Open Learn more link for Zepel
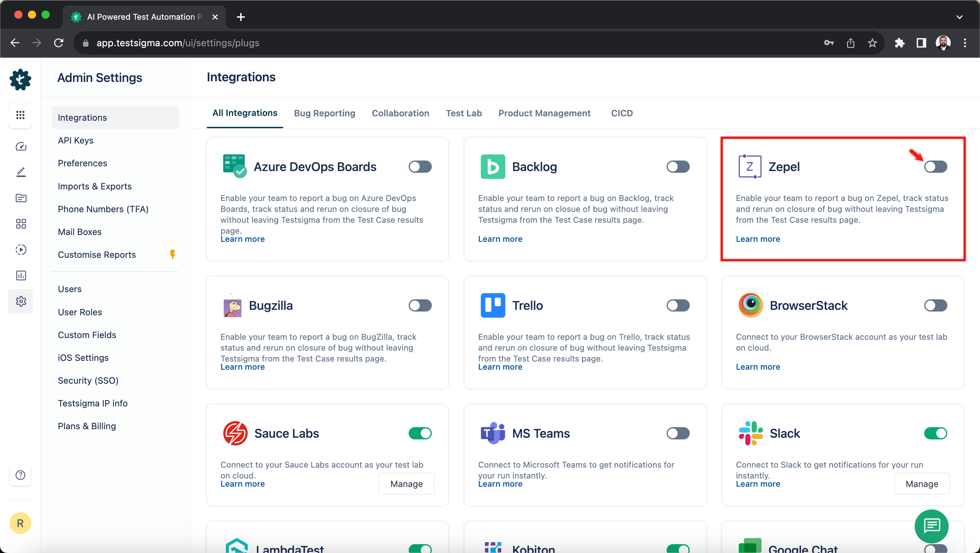Screen dimensions: 980x553 [757, 239]
